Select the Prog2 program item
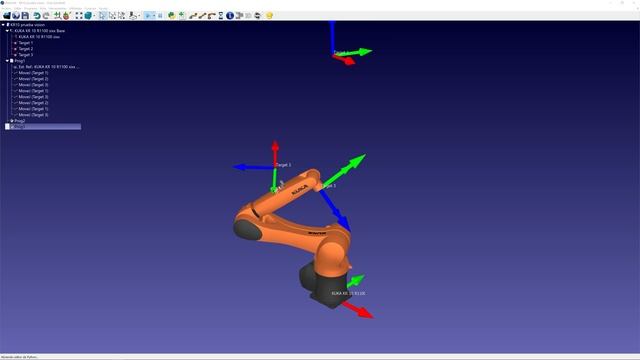The image size is (640, 360). tap(20, 121)
